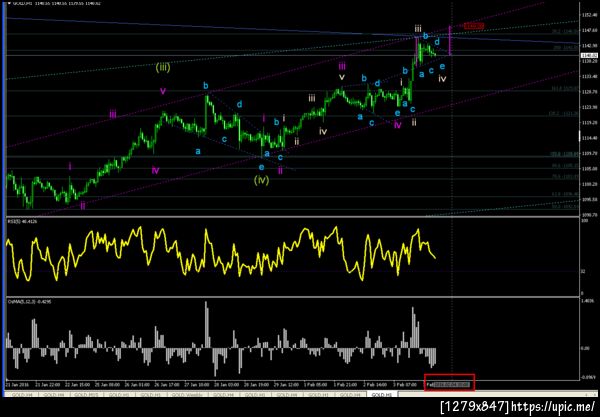Click the 26 Jan 17:00 time label
Screen dimensions: 600x417
(x=167, y=384)
